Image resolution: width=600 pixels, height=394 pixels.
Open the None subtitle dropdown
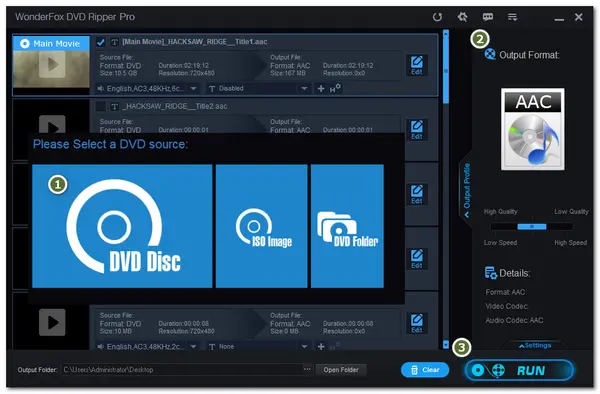pyautogui.click(x=258, y=347)
